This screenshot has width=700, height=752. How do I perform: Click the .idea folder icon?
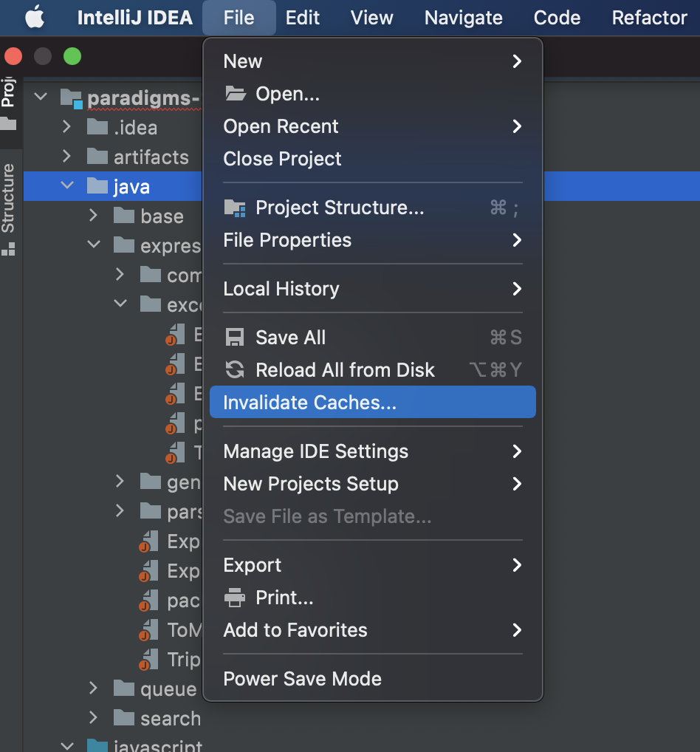[97, 126]
